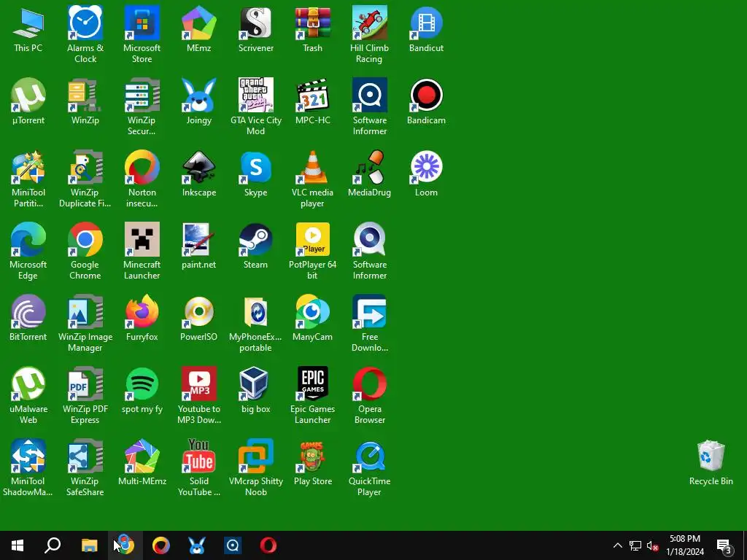Show hidden system tray icons
This screenshot has width=747, height=560.
pyautogui.click(x=617, y=545)
